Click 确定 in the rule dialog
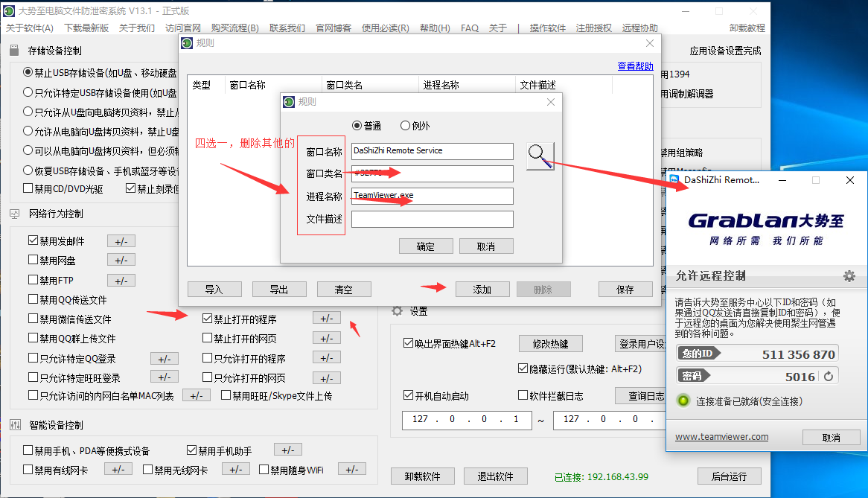868x498 pixels. pyautogui.click(x=426, y=246)
